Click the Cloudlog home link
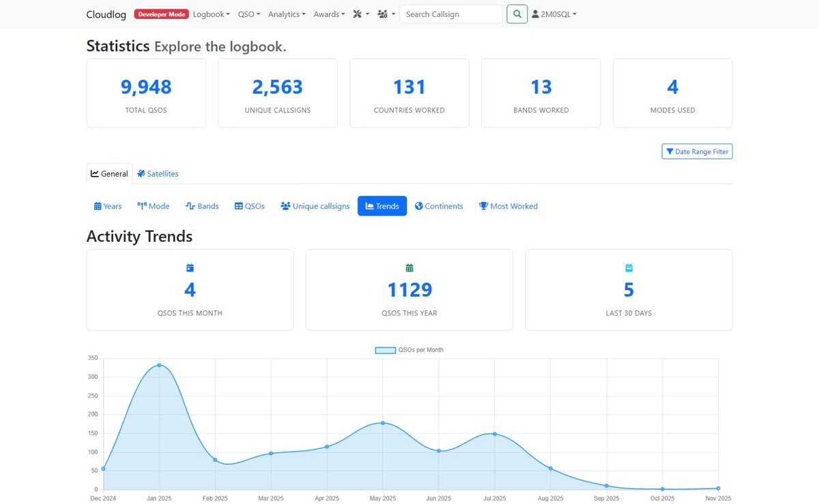 [106, 14]
